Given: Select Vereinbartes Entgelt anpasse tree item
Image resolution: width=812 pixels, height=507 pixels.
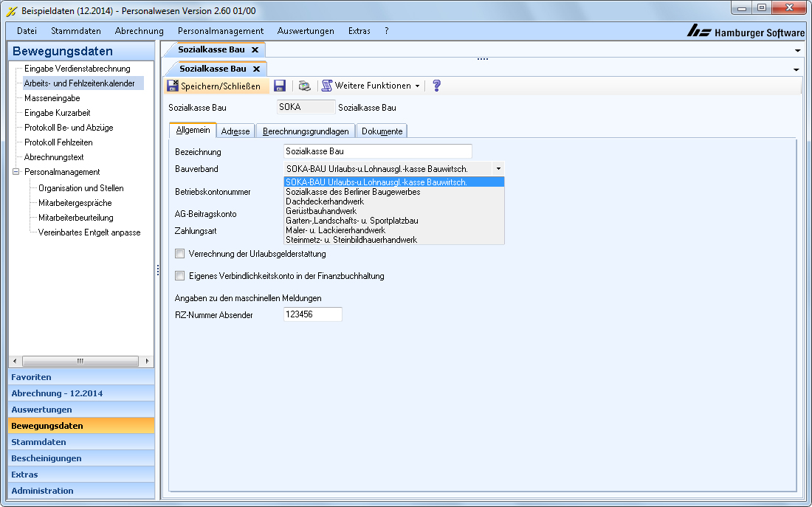Looking at the screenshot, I should click(89, 232).
